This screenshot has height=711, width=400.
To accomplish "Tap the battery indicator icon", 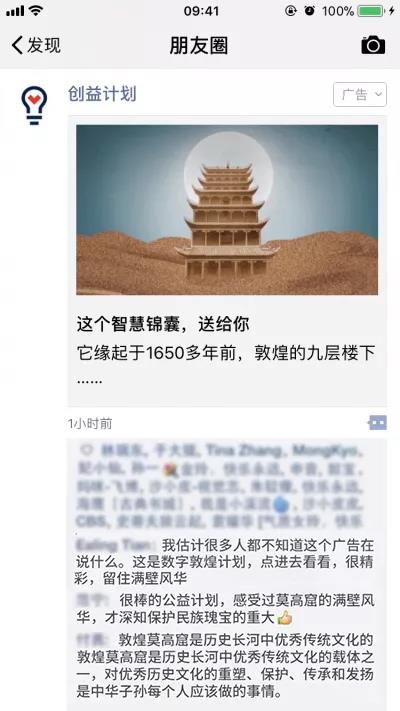I will pos(372,11).
